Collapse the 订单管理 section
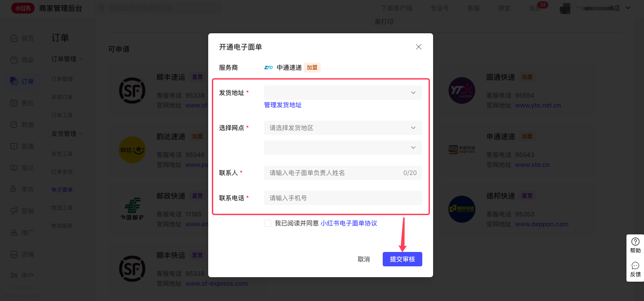The image size is (644, 301). tap(80, 59)
